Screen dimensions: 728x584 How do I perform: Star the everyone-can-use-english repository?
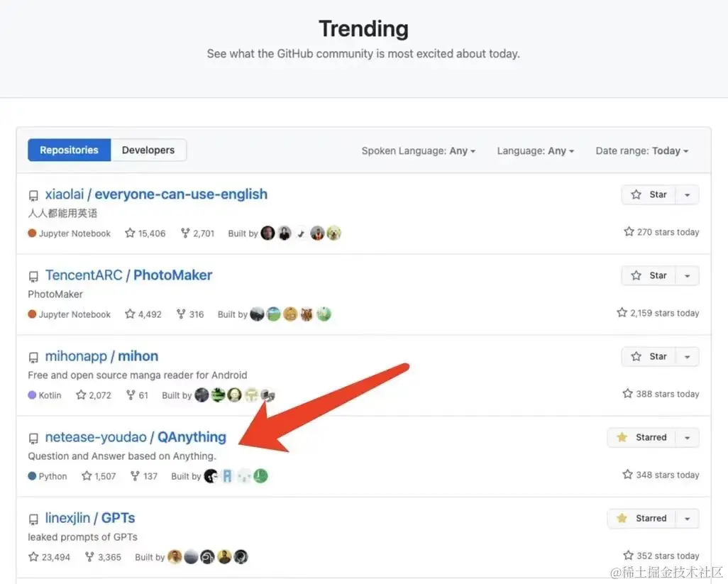(649, 194)
